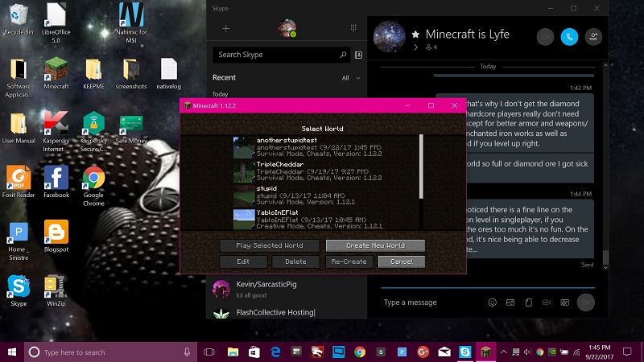
Task: Open the KEEPME folder on desktop
Action: [x=93, y=74]
